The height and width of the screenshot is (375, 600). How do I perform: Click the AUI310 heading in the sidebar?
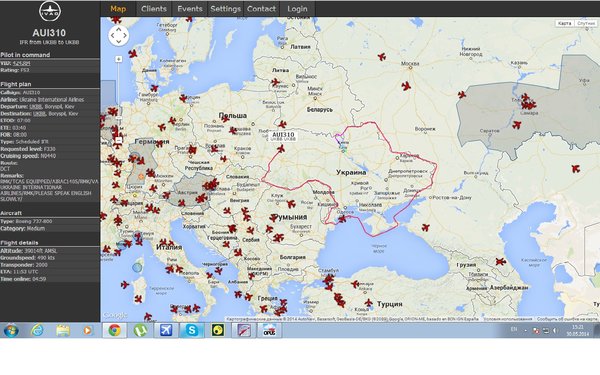click(49, 33)
